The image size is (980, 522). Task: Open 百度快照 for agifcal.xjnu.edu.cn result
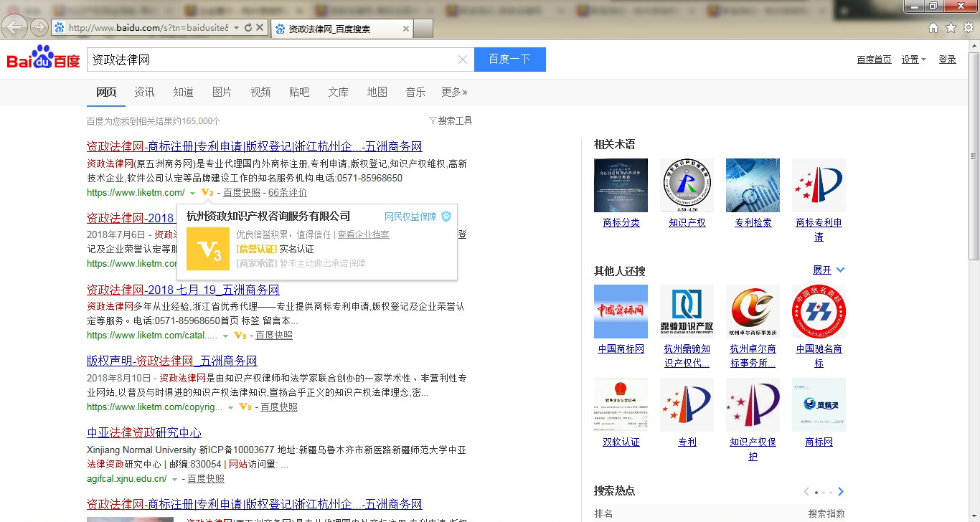pos(206,478)
